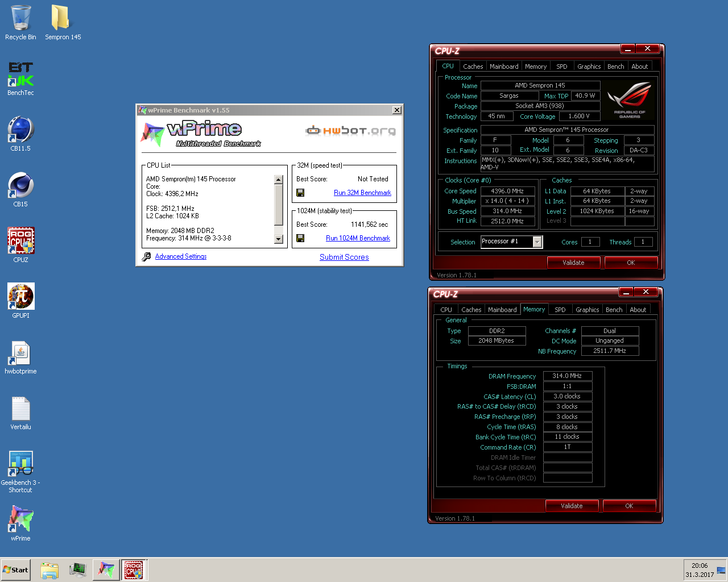Click the Multiplier value x 14.0
The image size is (728, 582).
507,201
